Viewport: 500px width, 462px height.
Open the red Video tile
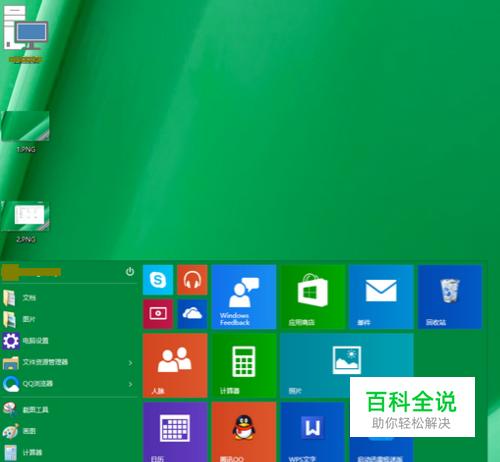(x=158, y=314)
